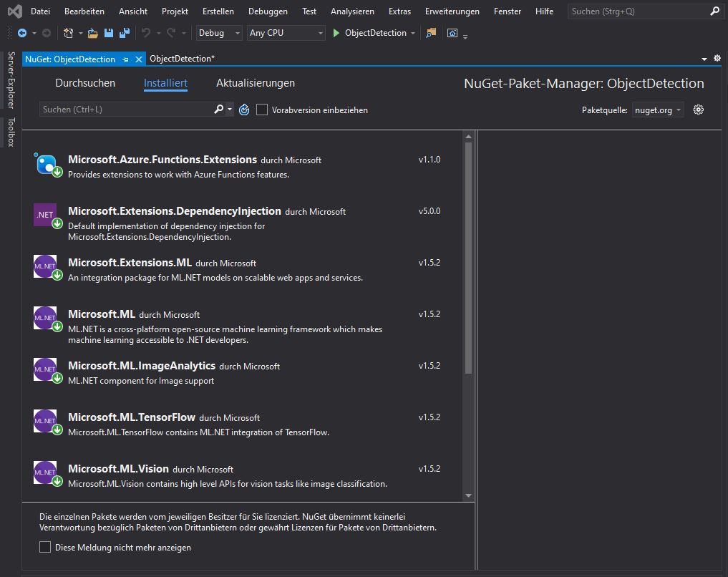The image size is (728, 577).
Task: Save all files with the Save All icon
Action: pyautogui.click(x=125, y=33)
